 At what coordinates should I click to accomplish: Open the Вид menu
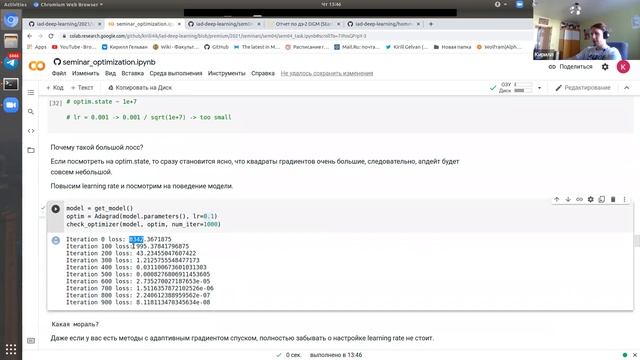point(110,73)
